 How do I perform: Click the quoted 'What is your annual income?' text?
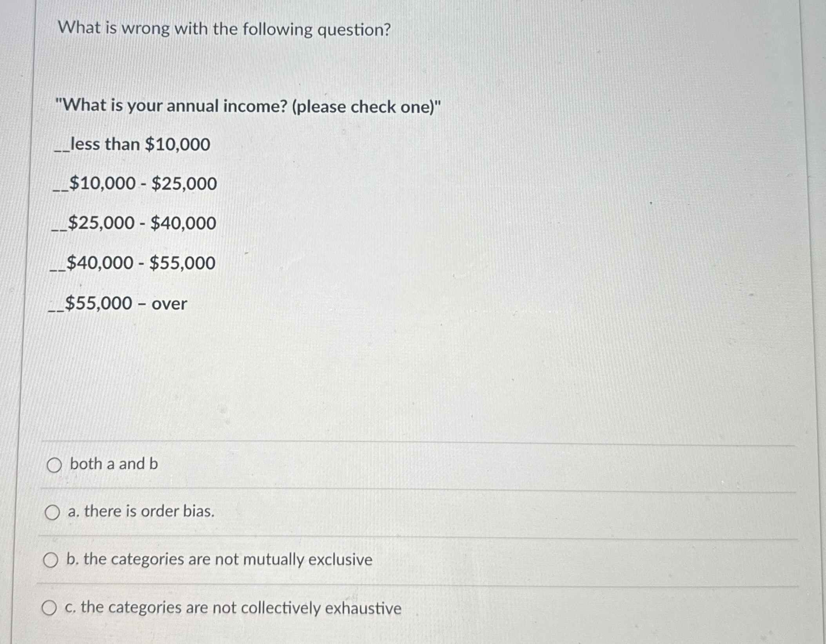(172, 106)
